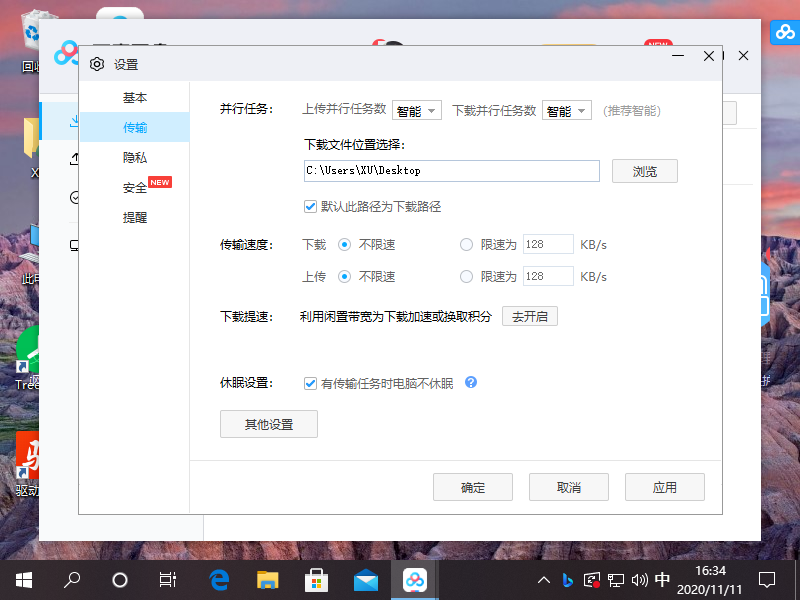This screenshot has width=800, height=600.
Task: Click the 去开启 button
Action: coord(530,316)
